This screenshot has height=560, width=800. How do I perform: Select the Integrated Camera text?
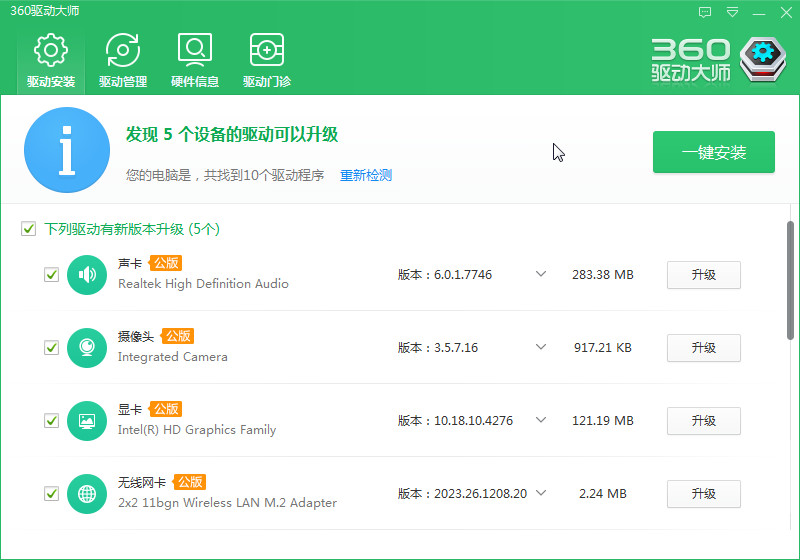click(172, 357)
